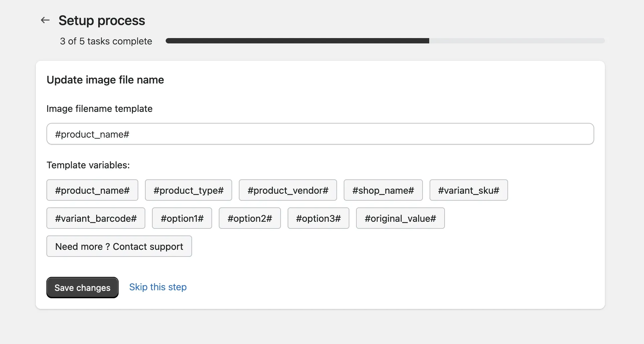
Task: Select the #variant_sku# variable
Action: pos(468,190)
